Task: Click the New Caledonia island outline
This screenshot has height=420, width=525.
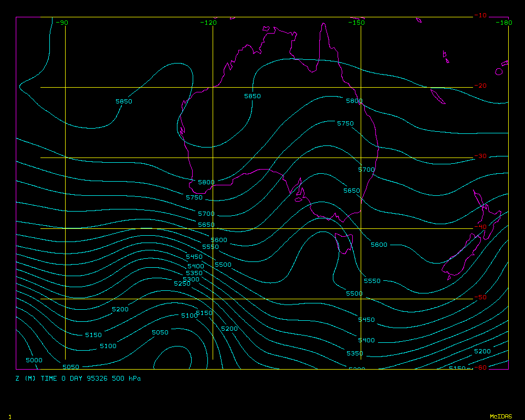Action: (438, 97)
